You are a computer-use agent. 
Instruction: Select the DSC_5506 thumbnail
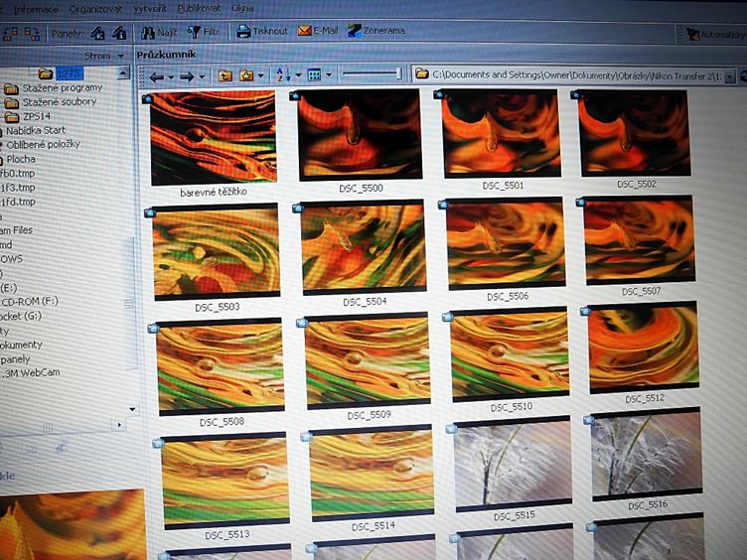[506, 243]
